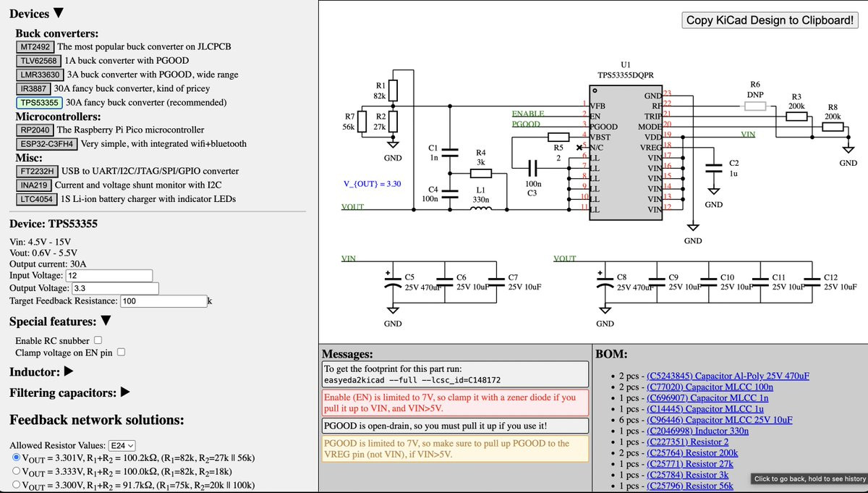Toggle Clamp voltage on EN pin checkbox
This screenshot has height=493, width=868.
(122, 352)
